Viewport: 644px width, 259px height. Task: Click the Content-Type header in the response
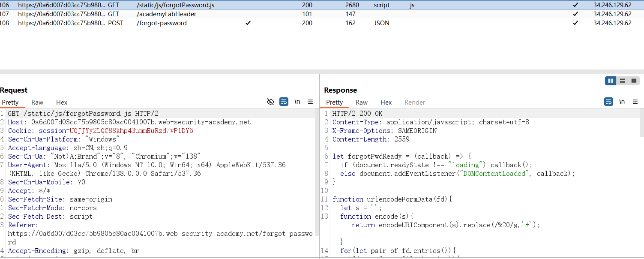(431, 122)
